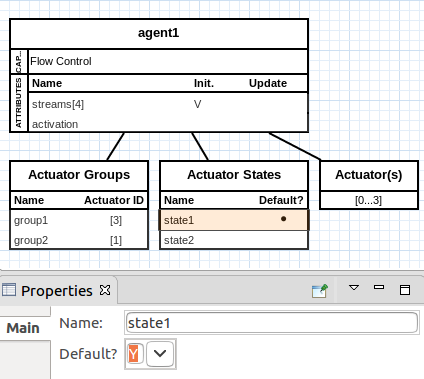Select the Actuator States title box
Viewport: 424px width, 379px height.
pyautogui.click(x=234, y=175)
